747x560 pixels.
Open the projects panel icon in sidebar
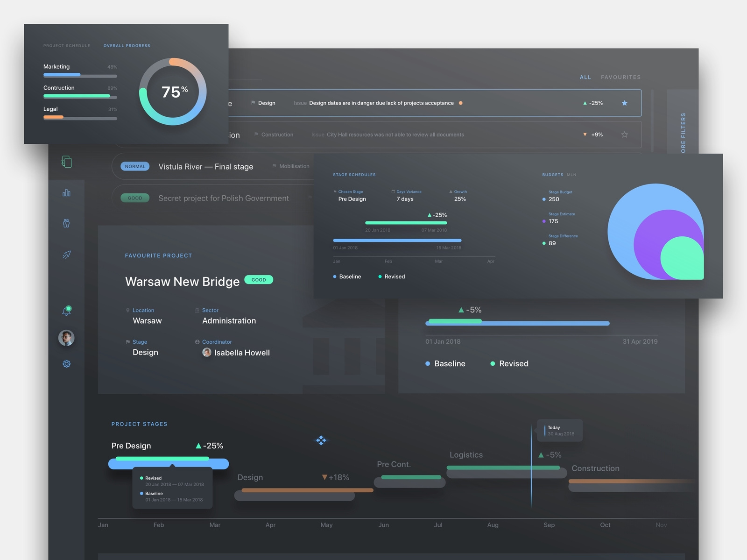(x=67, y=162)
